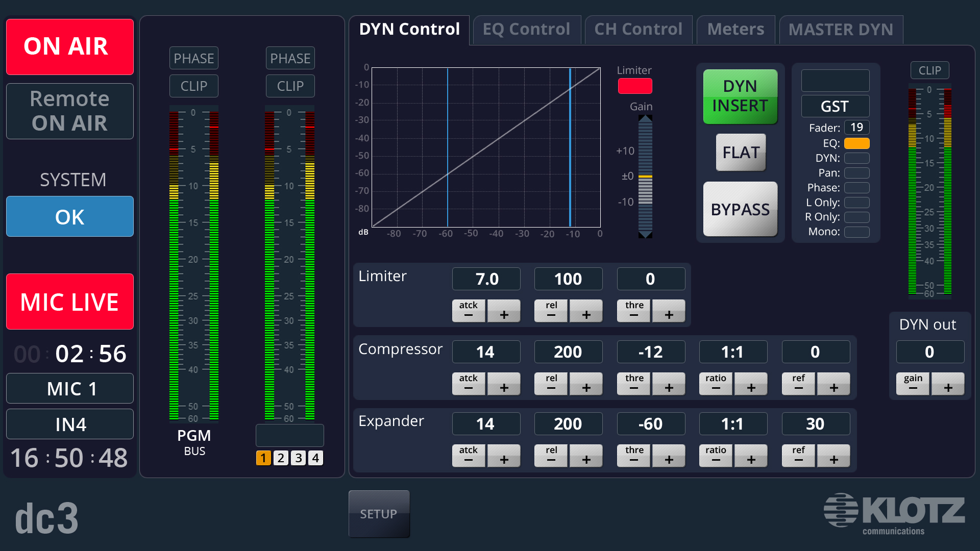This screenshot has width=980, height=551.
Task: Increase Limiter attack with plus button
Action: coord(504,311)
